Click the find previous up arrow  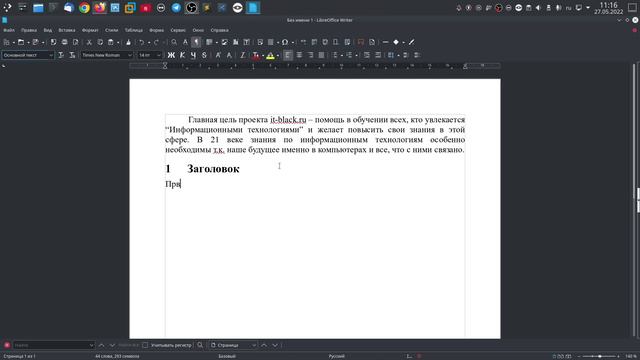click(101, 345)
